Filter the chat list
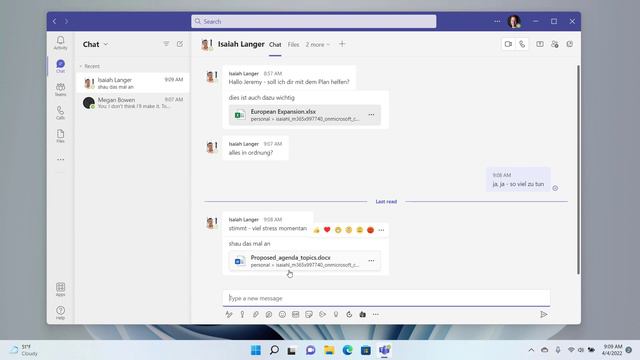 coord(166,44)
